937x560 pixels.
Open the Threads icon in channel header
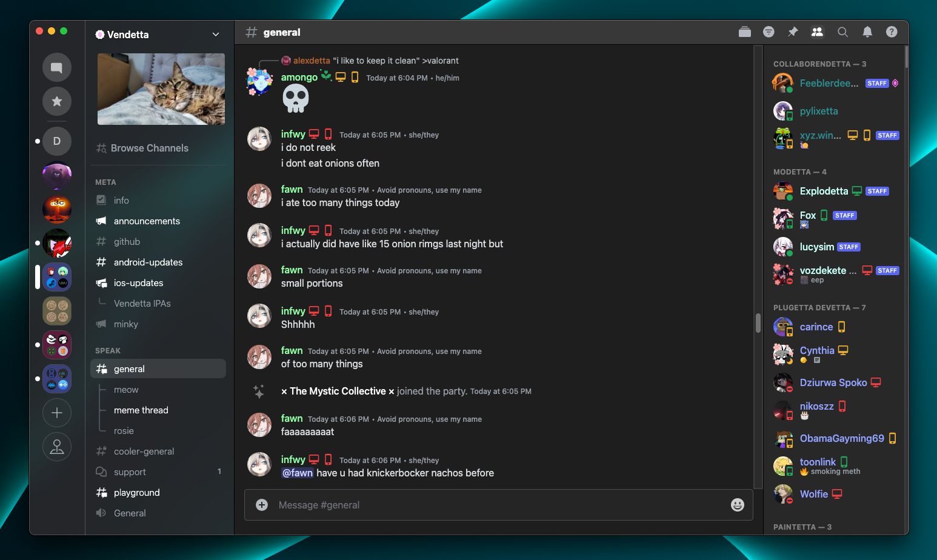(x=745, y=32)
